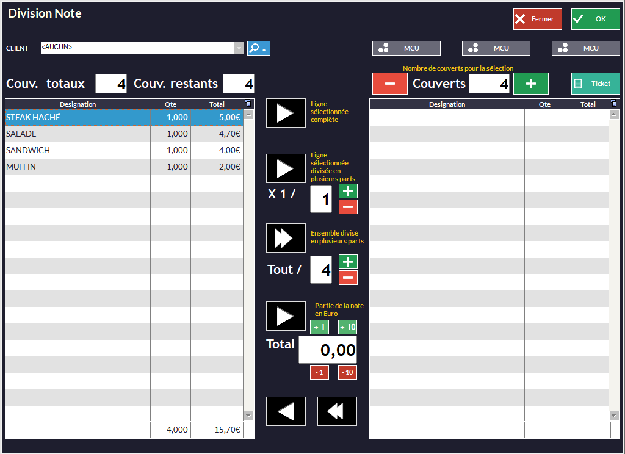Decrease the Tout / divisor with minus

pyautogui.click(x=346, y=277)
